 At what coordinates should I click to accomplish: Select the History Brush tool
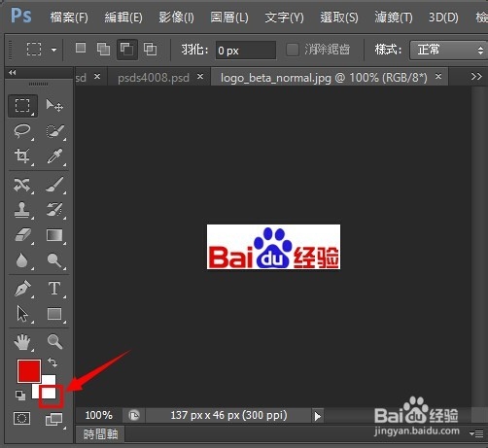[x=54, y=210]
